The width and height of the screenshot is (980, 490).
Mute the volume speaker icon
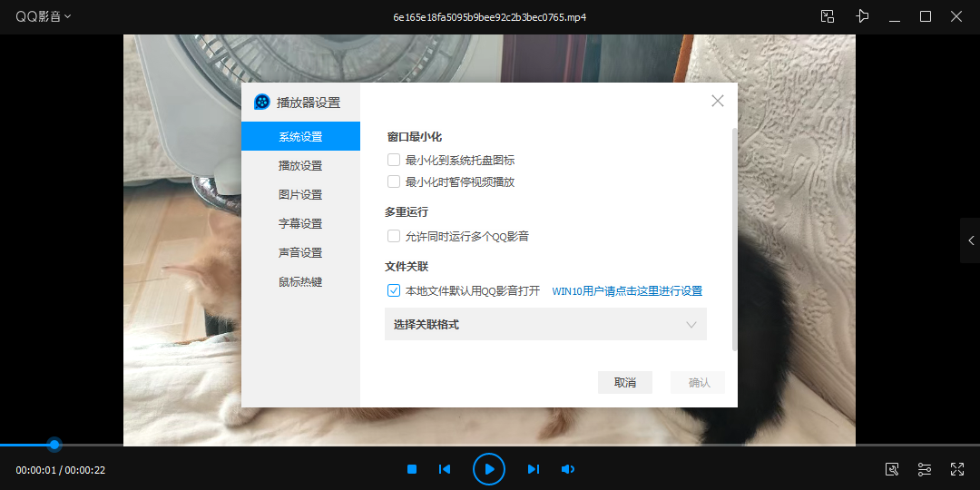coord(567,469)
